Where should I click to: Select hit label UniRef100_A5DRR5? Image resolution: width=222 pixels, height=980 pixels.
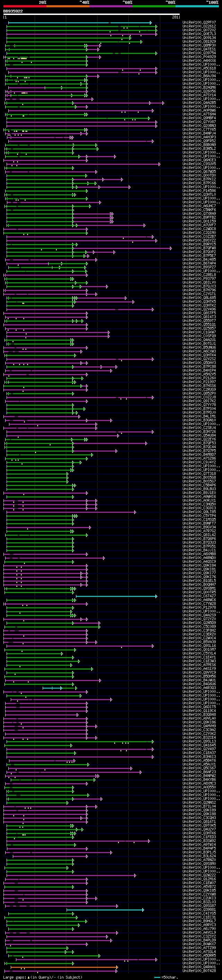point(199,955)
